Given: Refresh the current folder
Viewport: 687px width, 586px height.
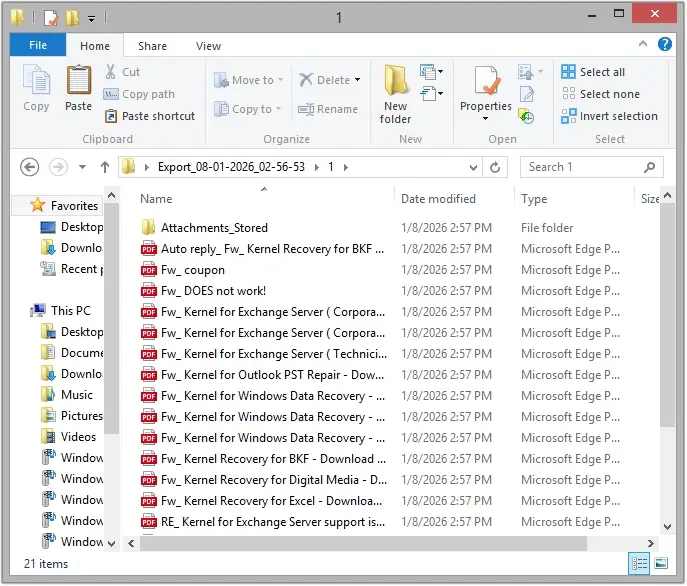Looking at the screenshot, I should point(495,167).
